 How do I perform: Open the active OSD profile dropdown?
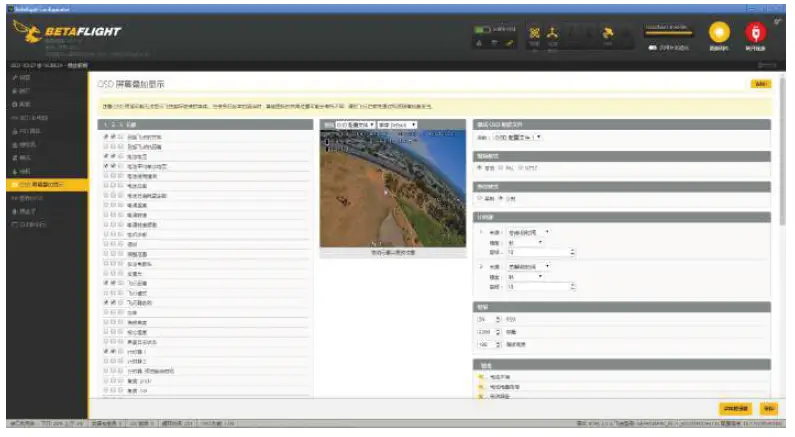517,137
